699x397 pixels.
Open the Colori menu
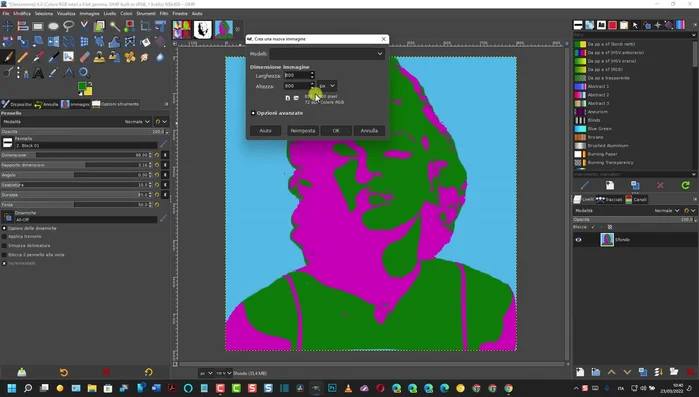tap(126, 13)
